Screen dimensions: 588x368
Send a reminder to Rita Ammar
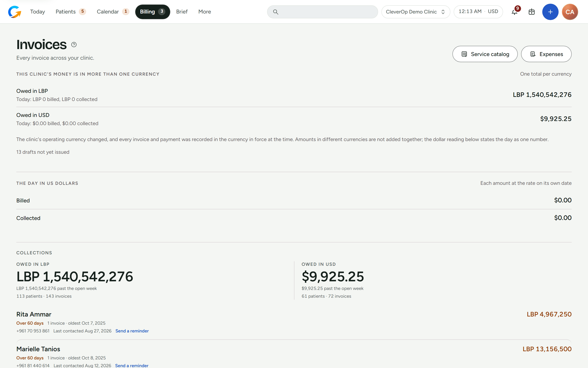pos(132,331)
